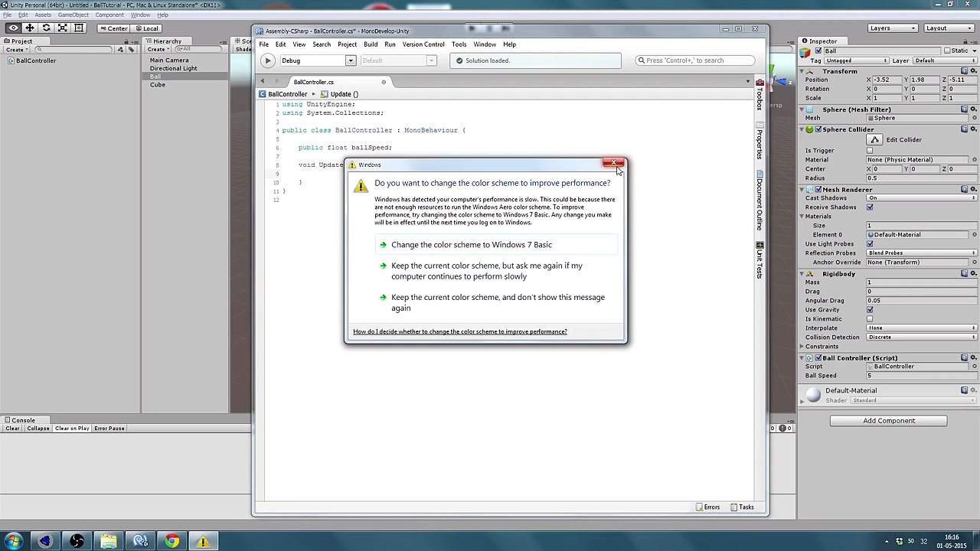Click the Edit Collider icon button
Viewport: 980px width, 551px height.
875,140
